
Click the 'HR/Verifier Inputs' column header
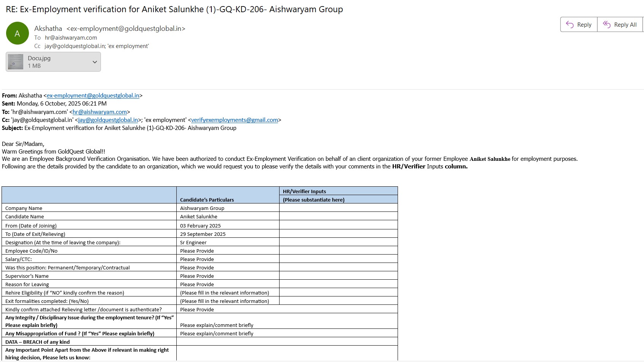coord(304,191)
